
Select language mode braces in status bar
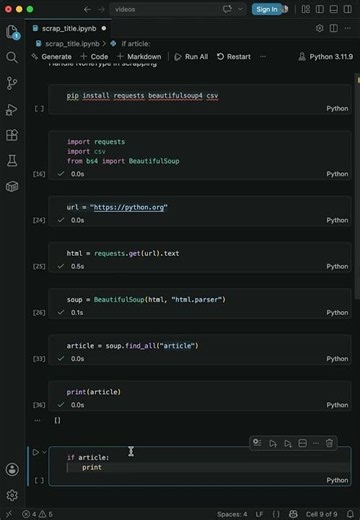(276, 514)
